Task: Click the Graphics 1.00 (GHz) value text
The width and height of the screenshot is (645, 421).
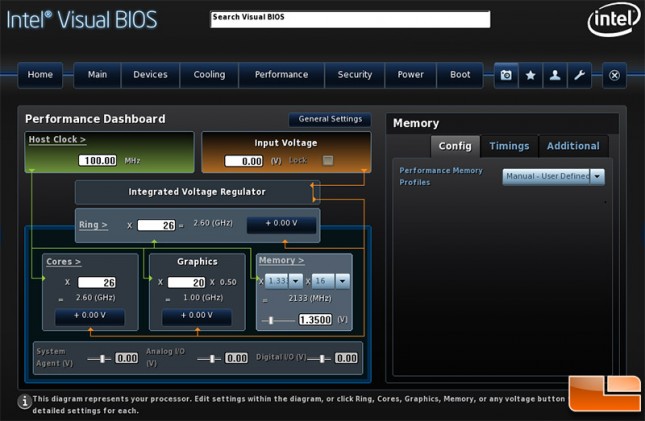Action: coord(203,298)
